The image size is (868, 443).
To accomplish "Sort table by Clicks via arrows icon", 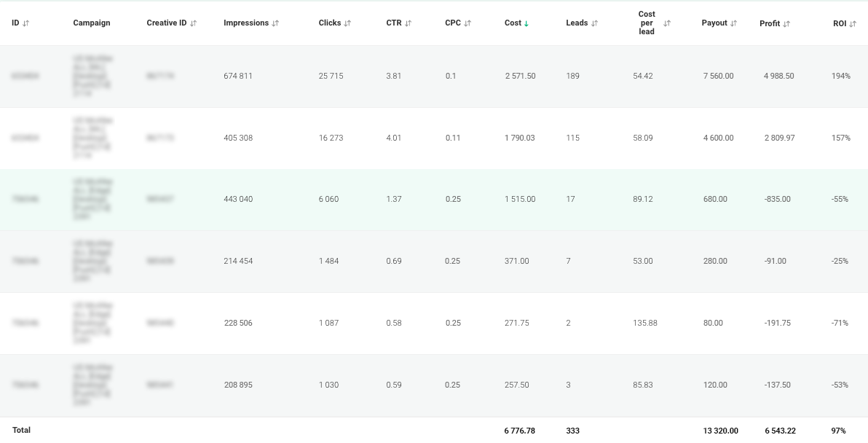I will click(x=347, y=23).
